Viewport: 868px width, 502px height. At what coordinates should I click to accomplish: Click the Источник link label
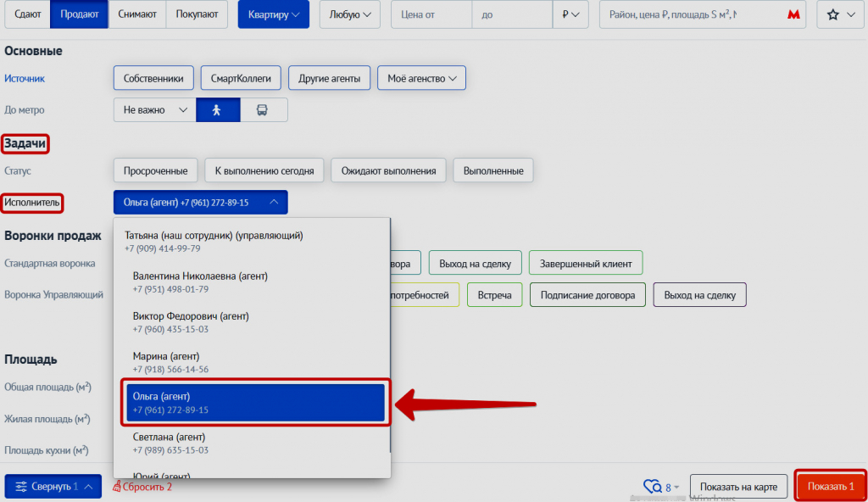coord(25,78)
